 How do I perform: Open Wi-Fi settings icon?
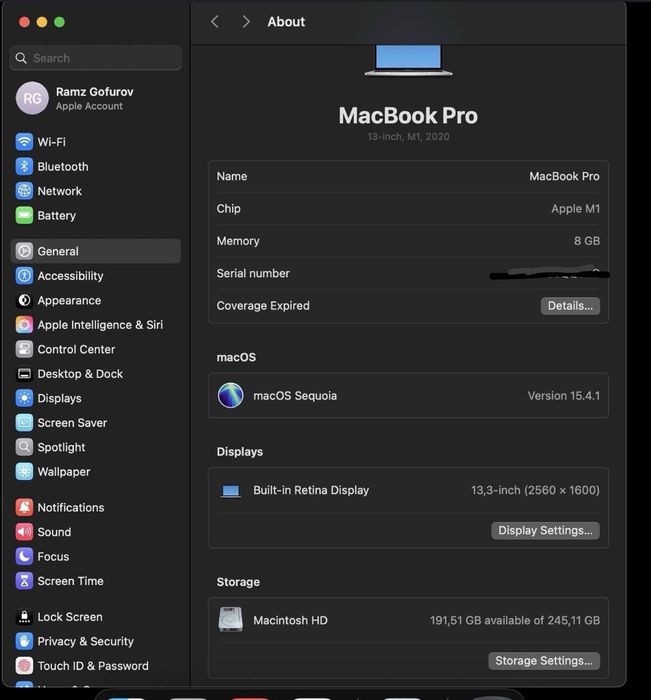(x=24, y=142)
